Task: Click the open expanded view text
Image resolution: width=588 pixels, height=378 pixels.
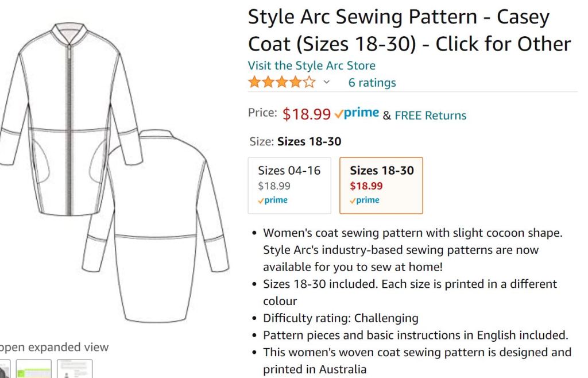Action: click(x=53, y=347)
